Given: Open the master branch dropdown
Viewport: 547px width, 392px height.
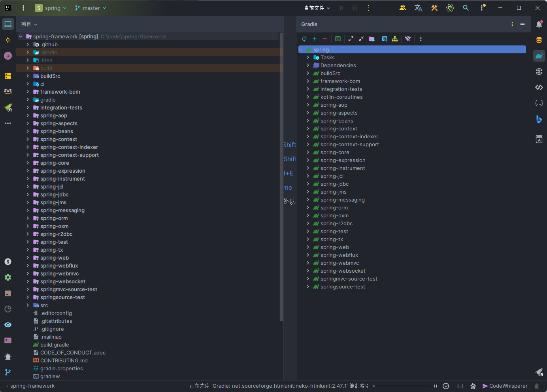Looking at the screenshot, I should tap(91, 8).
